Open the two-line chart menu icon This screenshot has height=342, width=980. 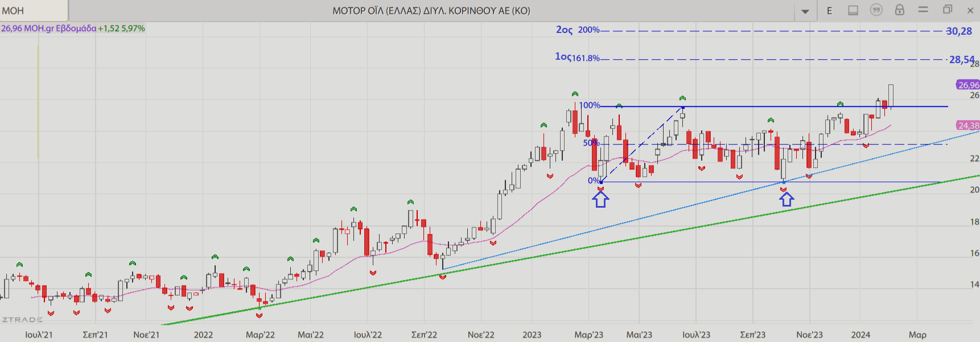click(923, 10)
